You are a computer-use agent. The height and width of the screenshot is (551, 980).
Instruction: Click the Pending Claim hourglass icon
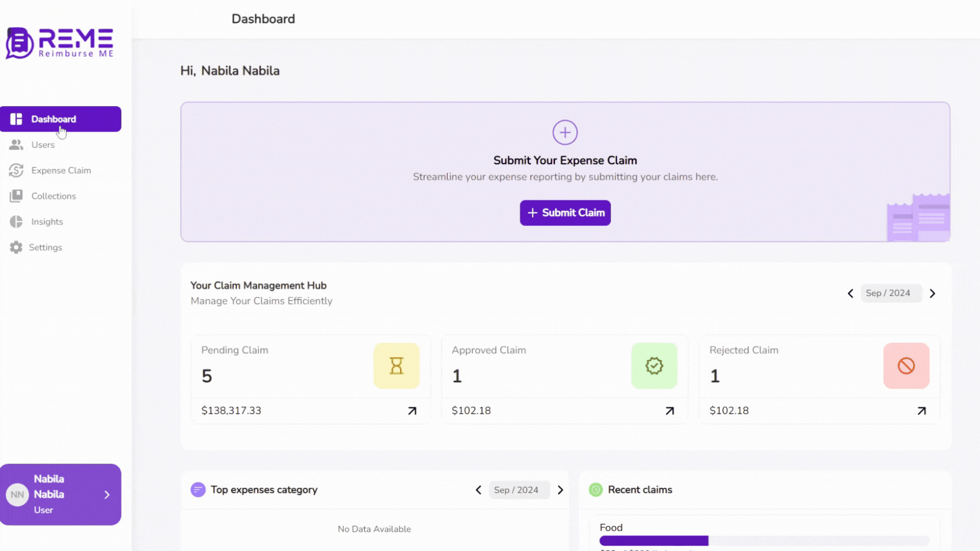tap(397, 366)
